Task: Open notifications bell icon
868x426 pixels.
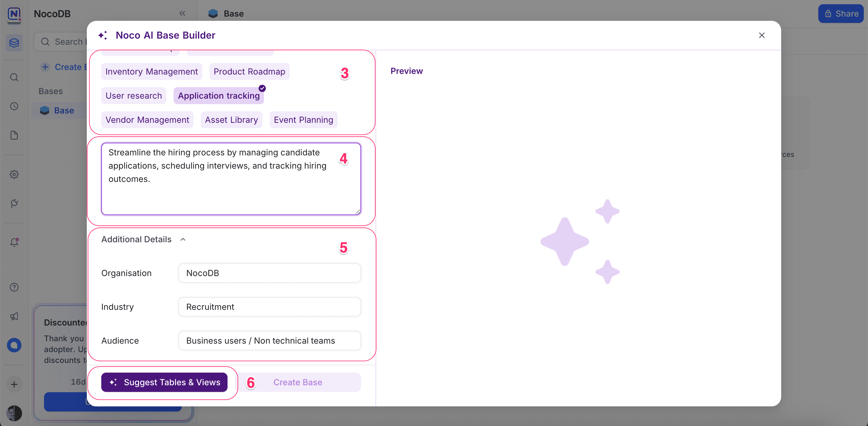Action: 14,242
